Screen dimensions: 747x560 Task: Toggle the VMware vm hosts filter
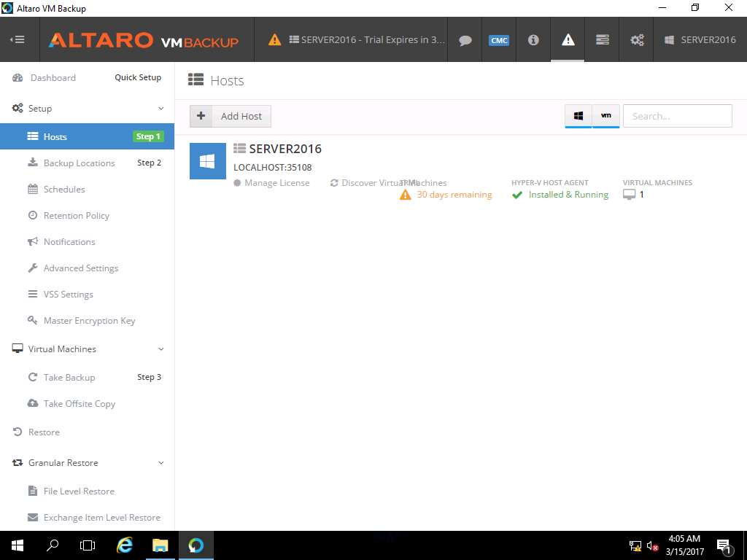pyautogui.click(x=606, y=116)
